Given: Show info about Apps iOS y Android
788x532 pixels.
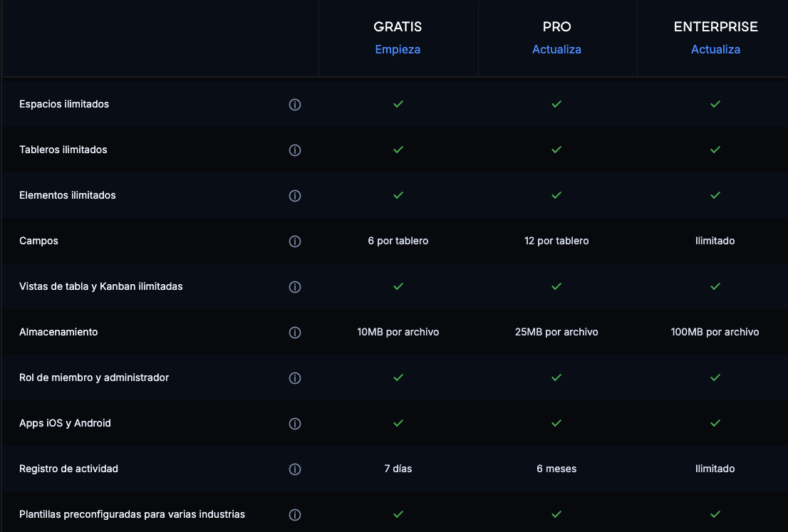Looking at the screenshot, I should click(x=295, y=424).
